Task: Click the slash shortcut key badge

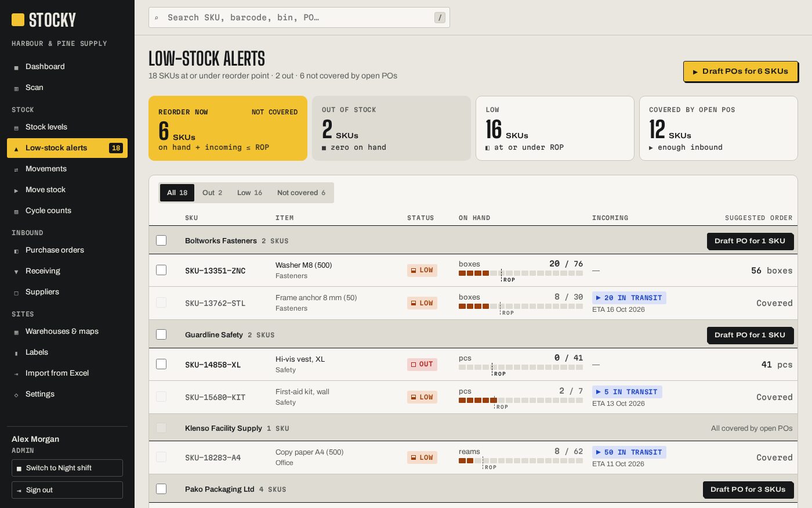Action: click(440, 17)
